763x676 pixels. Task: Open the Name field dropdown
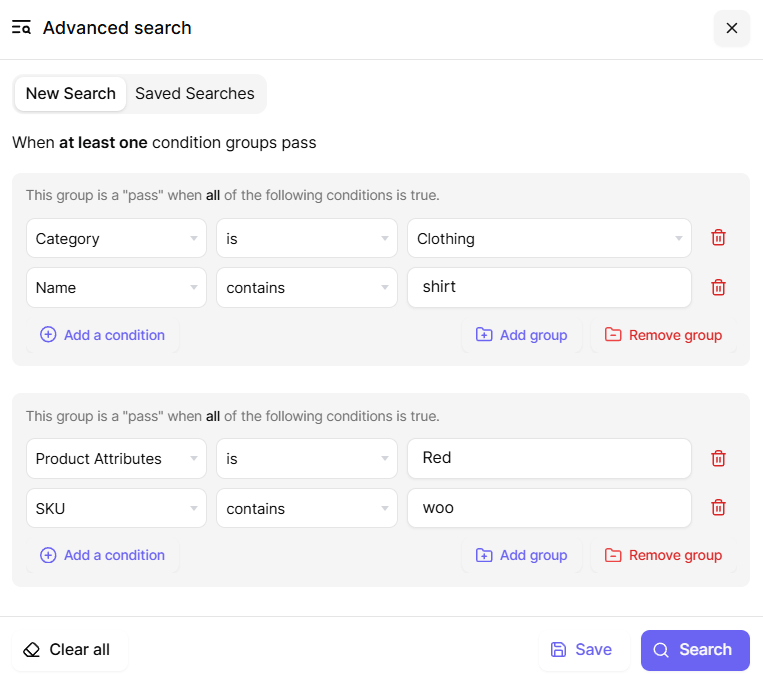116,287
